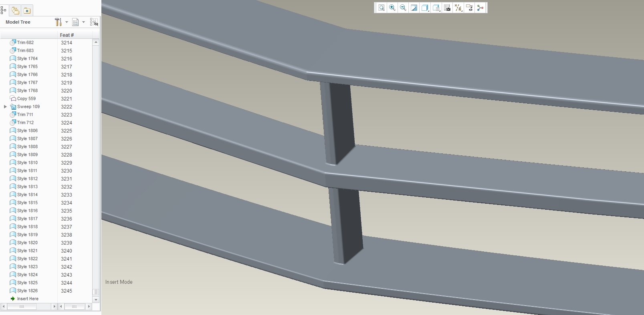Screen dimensions: 644x315
Task: Click Feat column scrollbar right arrow
Action: (89, 307)
